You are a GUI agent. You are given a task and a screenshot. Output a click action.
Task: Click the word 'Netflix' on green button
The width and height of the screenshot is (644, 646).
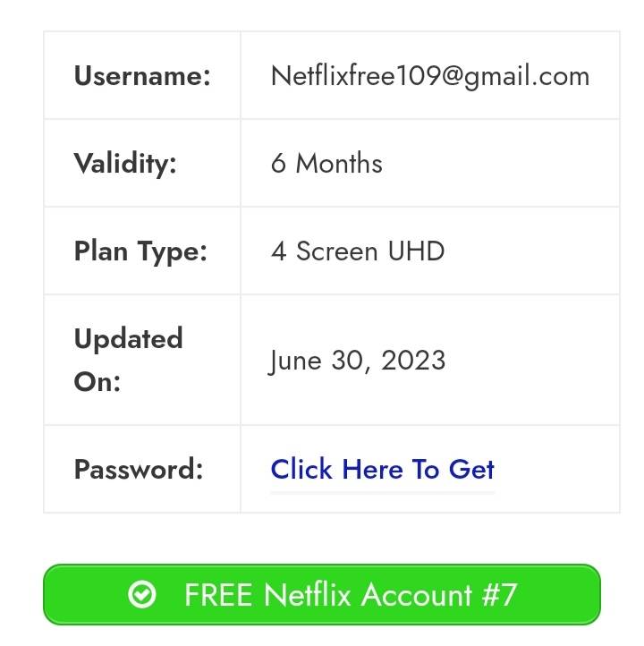click(x=305, y=595)
